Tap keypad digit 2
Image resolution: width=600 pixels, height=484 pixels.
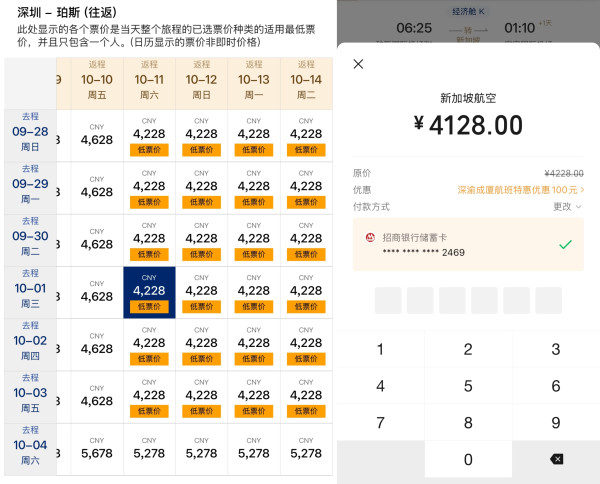468,349
